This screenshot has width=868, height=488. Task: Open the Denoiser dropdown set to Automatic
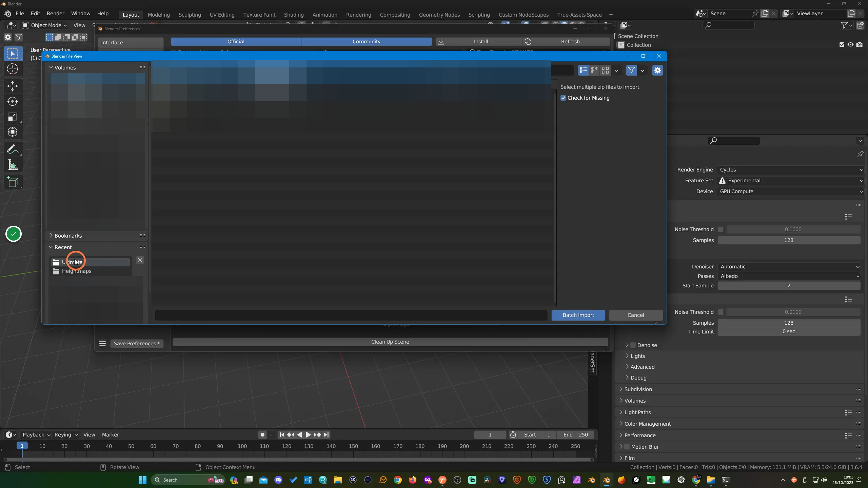789,267
